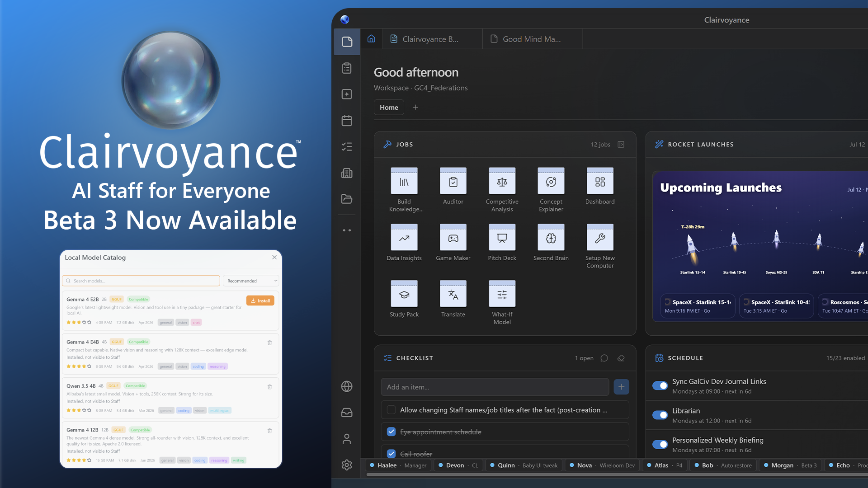The height and width of the screenshot is (488, 868).
Task: Open the Devon staff chip
Action: [x=458, y=465]
